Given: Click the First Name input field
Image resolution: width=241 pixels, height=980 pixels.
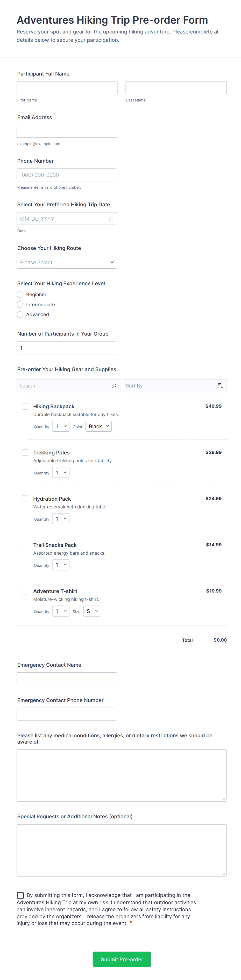Looking at the screenshot, I should point(67,87).
